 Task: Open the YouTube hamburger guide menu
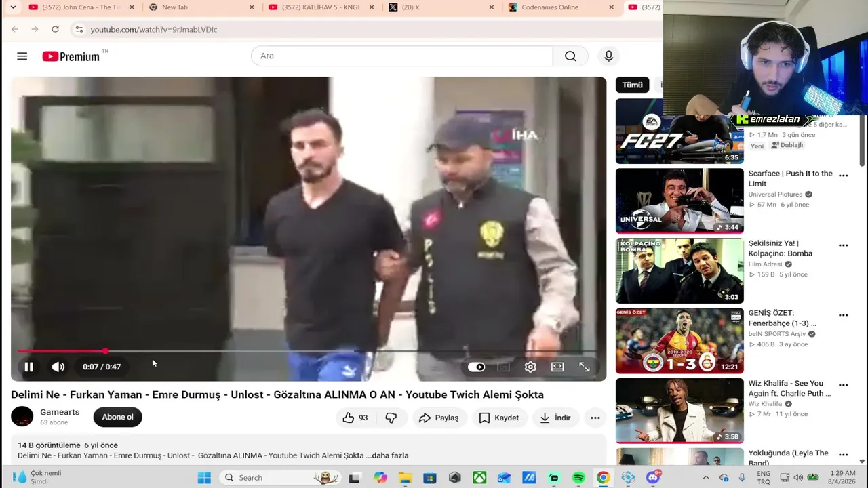tap(22, 56)
